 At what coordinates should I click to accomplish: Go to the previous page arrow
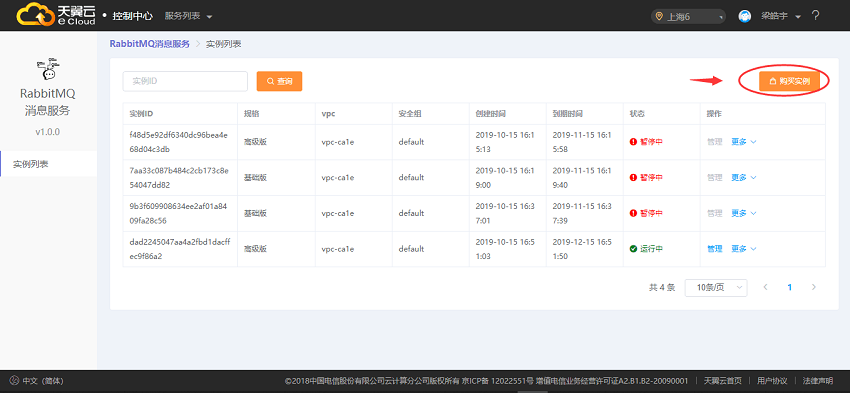click(765, 287)
